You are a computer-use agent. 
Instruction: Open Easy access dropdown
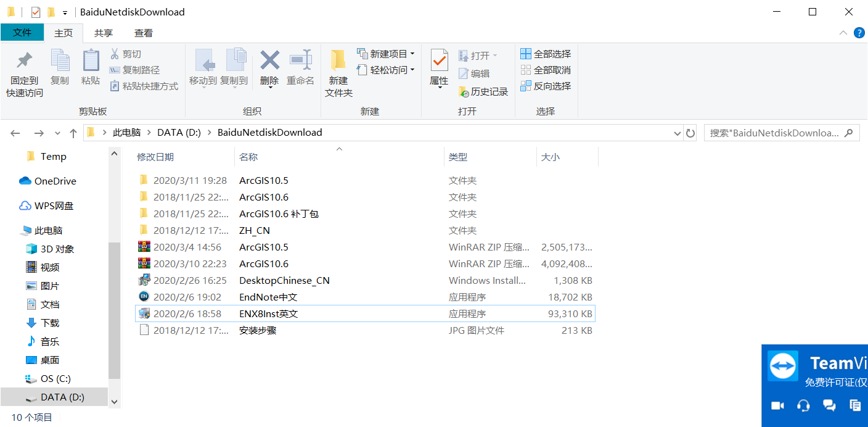[385, 70]
